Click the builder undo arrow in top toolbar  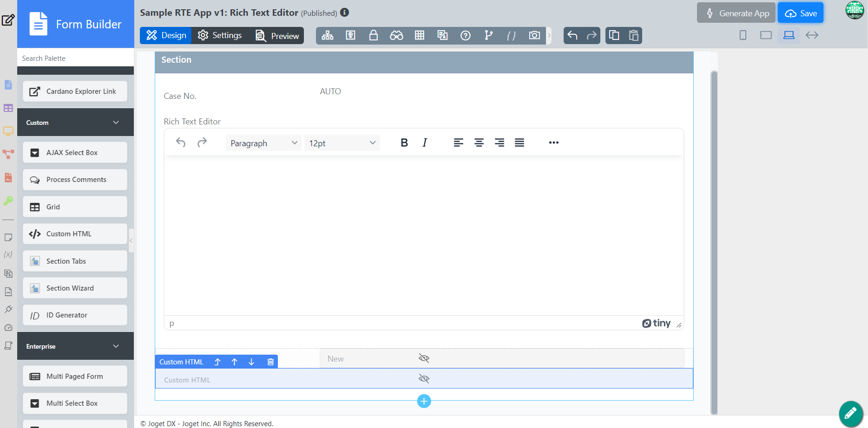[x=572, y=36]
